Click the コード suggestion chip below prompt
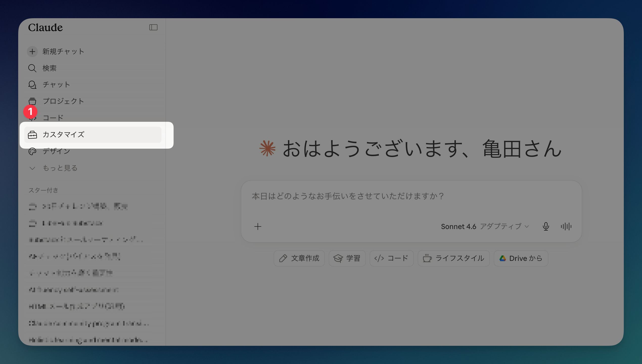The height and width of the screenshot is (364, 642). pos(392,258)
